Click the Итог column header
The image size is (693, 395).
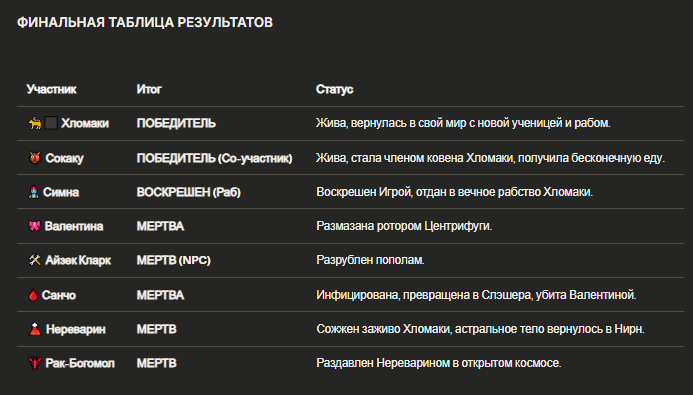[149, 89]
